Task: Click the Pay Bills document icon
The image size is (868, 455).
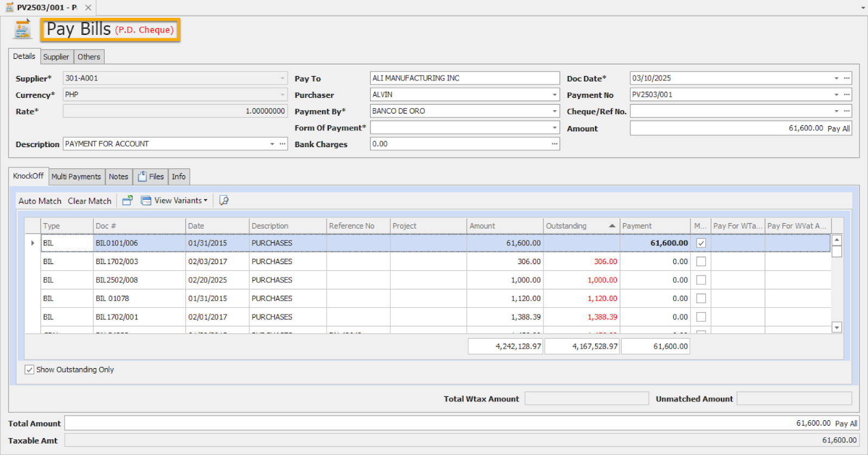Action: (22, 29)
